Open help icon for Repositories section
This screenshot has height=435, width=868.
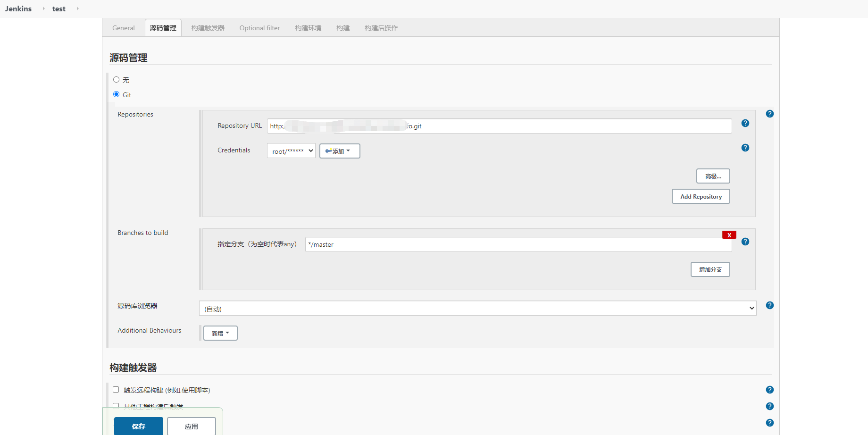[769, 114]
